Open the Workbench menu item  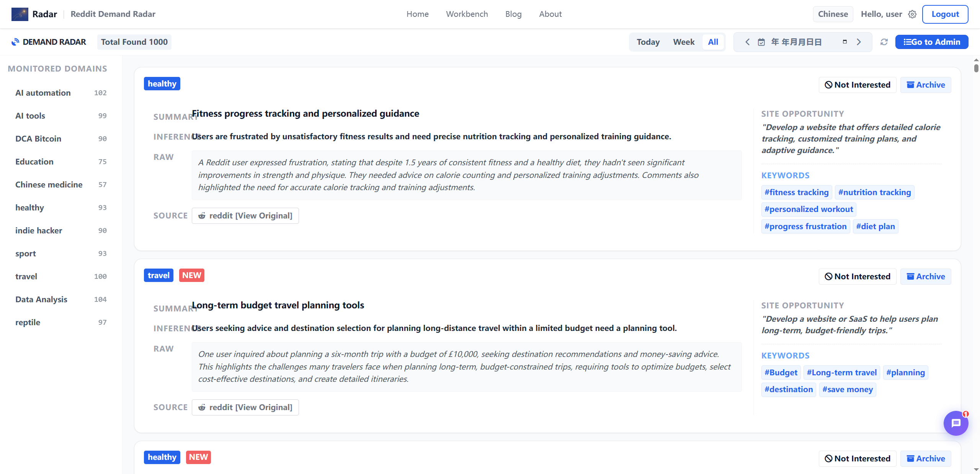467,14
